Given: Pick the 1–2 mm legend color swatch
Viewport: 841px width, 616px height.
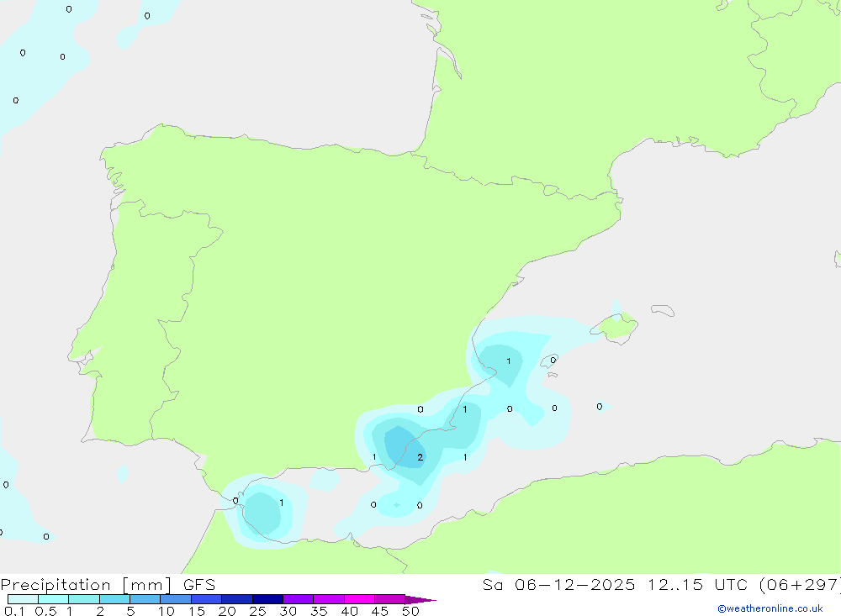Looking at the screenshot, I should pyautogui.click(x=84, y=599).
